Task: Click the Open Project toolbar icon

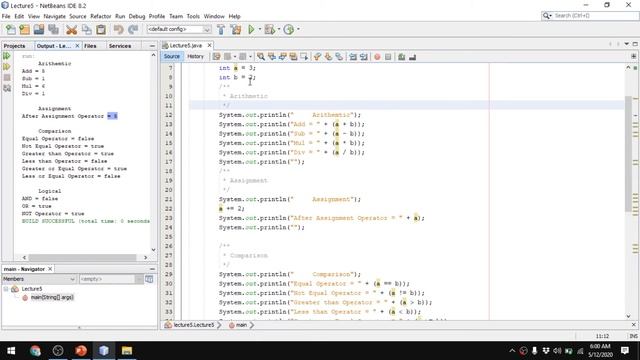Action: tap(39, 29)
